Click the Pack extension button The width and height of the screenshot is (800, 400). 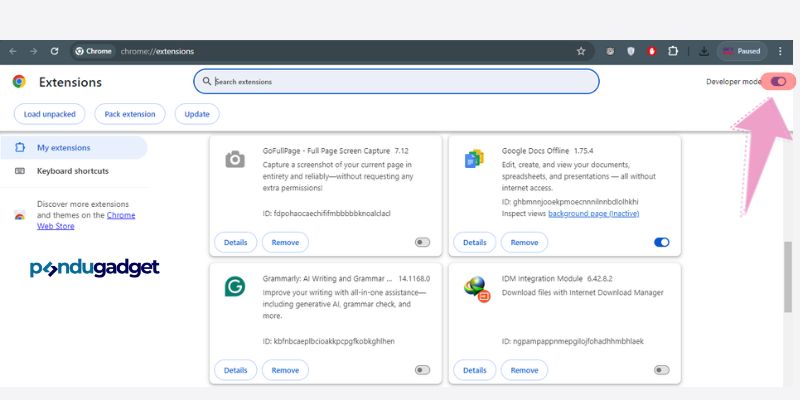130,114
